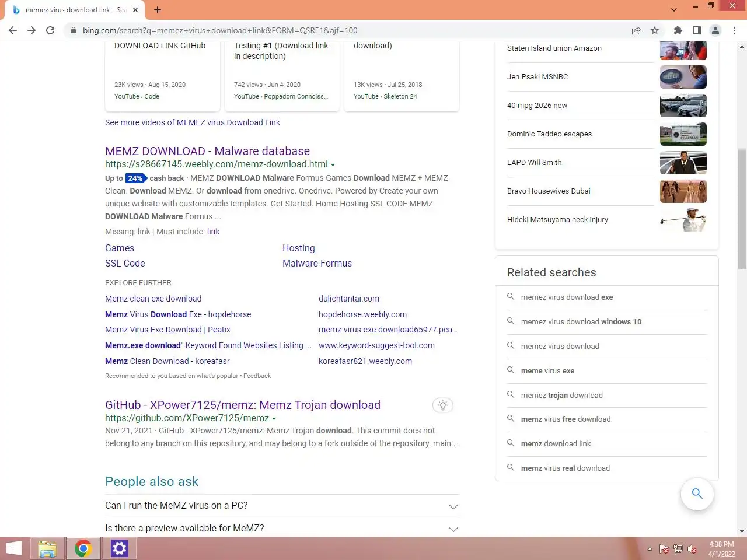The height and width of the screenshot is (560, 747).
Task: Open the Chrome profile avatar
Action: pos(715,30)
